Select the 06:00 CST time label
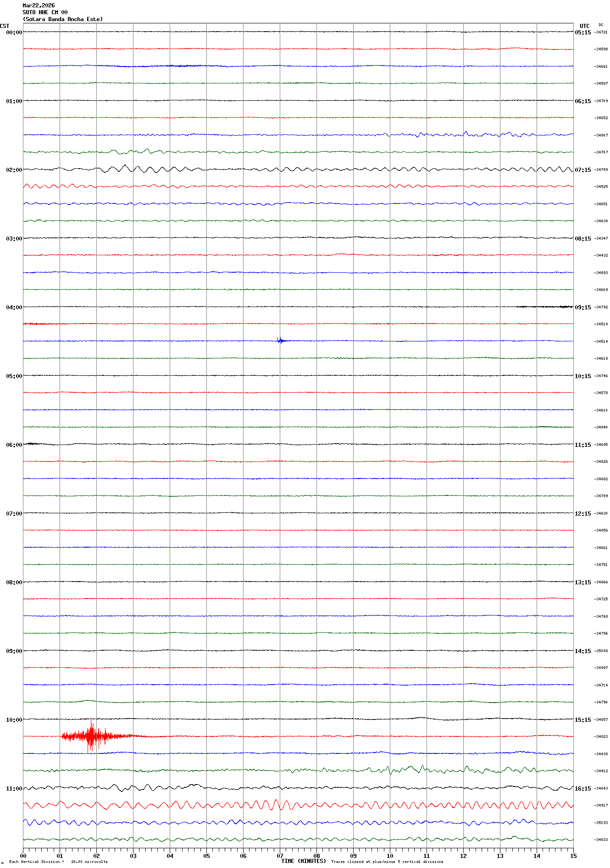Viewport: 610px width, 868px height. tap(14, 445)
